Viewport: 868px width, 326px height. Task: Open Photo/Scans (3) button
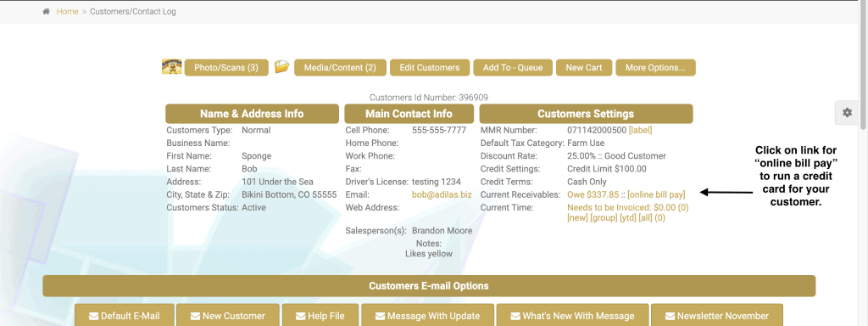(x=226, y=68)
